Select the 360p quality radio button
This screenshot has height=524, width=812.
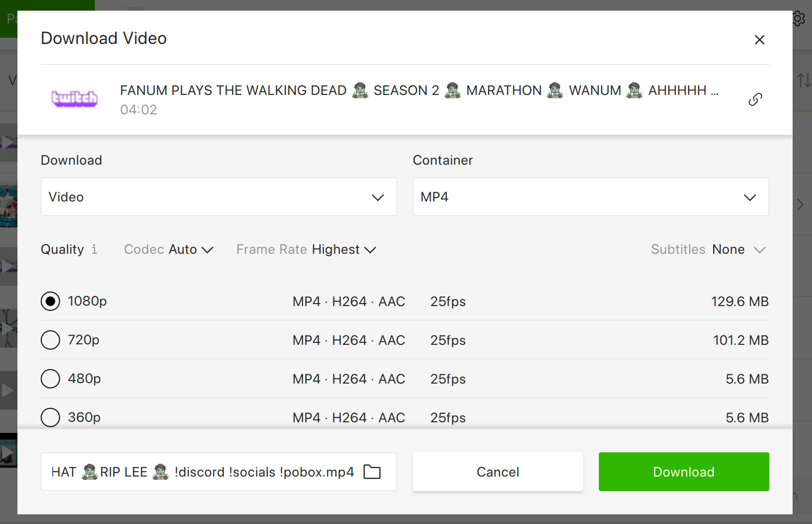(x=50, y=417)
